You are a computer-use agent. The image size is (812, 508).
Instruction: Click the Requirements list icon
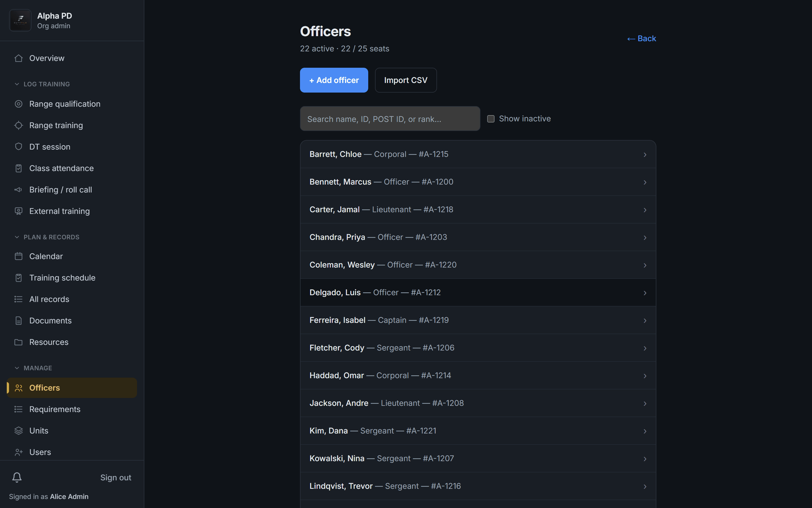pos(18,410)
